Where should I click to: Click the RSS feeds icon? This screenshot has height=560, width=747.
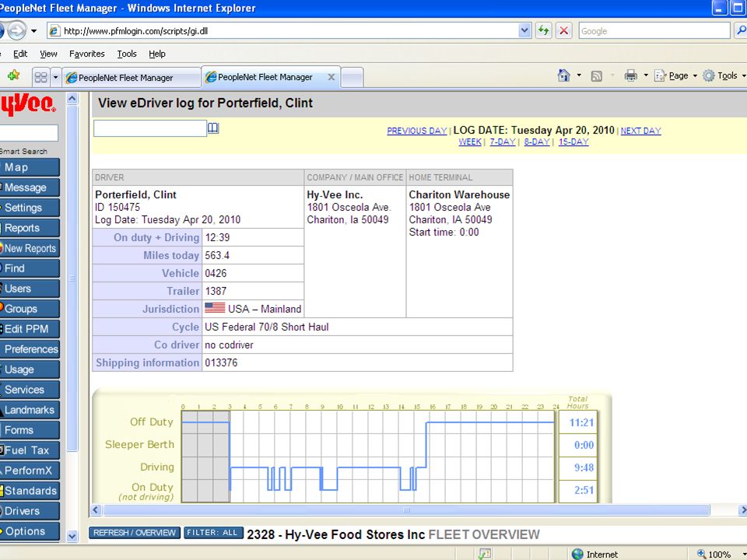pos(597,75)
